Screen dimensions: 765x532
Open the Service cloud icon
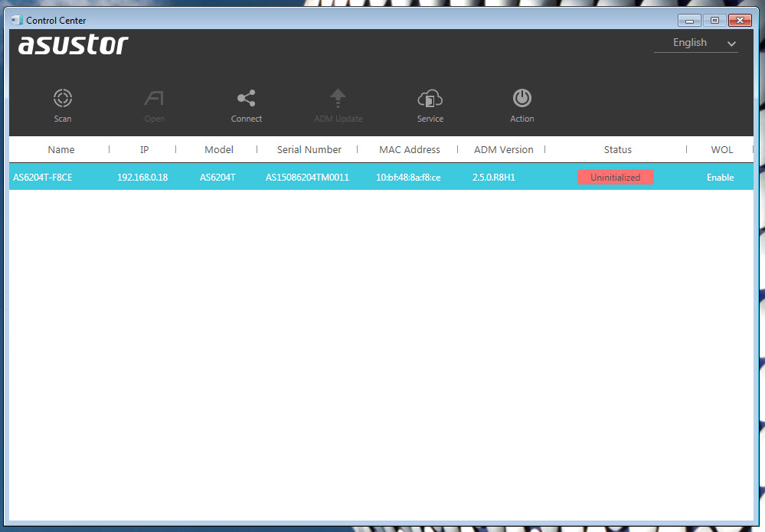coord(430,98)
